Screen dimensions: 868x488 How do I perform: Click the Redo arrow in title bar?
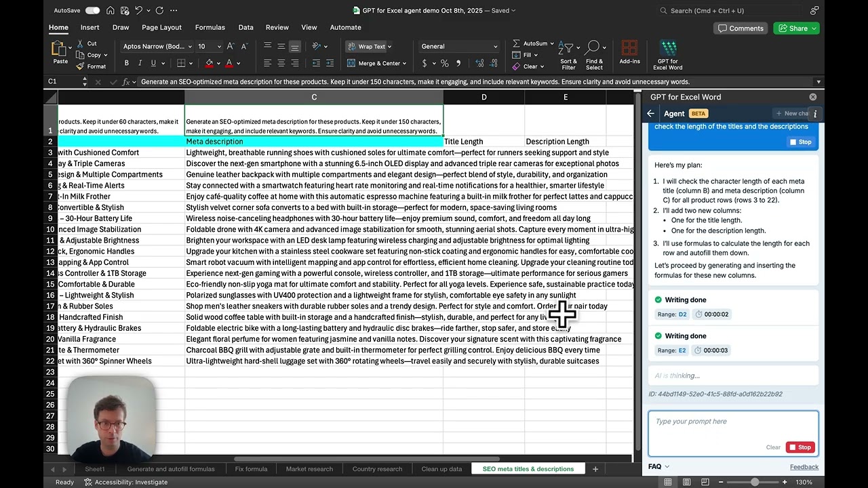coord(159,10)
